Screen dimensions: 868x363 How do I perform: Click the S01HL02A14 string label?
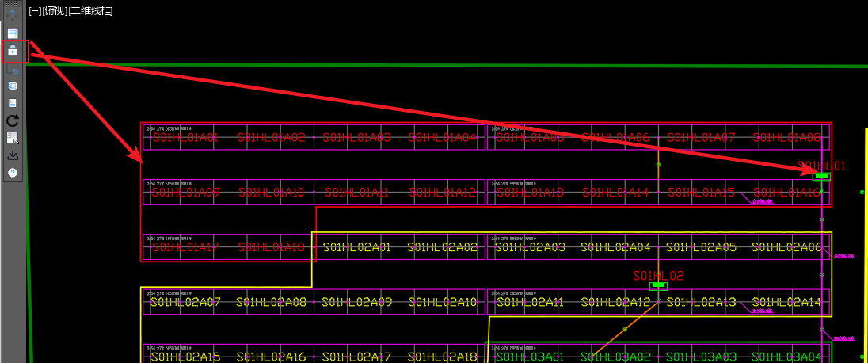pyautogui.click(x=786, y=302)
